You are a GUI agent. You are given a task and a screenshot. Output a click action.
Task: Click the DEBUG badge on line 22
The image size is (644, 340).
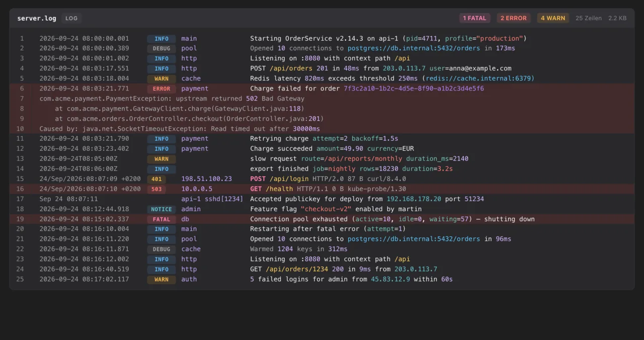coord(162,249)
